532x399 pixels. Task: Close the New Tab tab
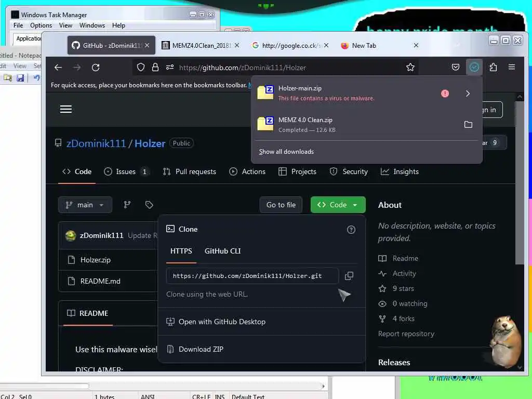click(416, 45)
